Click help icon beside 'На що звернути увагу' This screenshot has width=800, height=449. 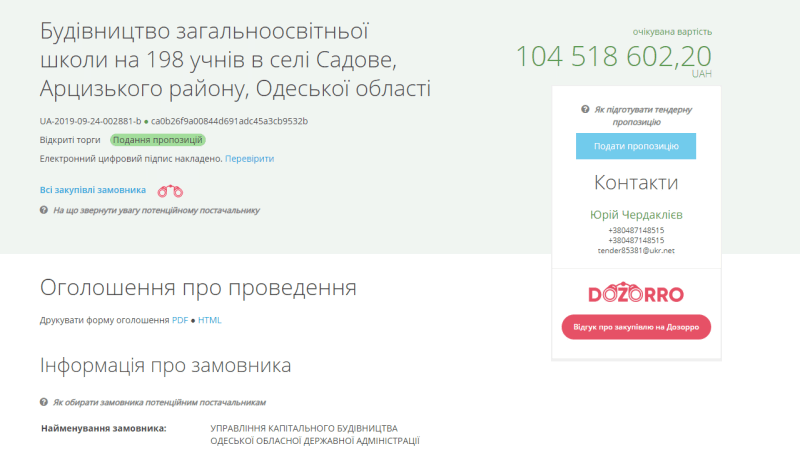click(x=44, y=210)
